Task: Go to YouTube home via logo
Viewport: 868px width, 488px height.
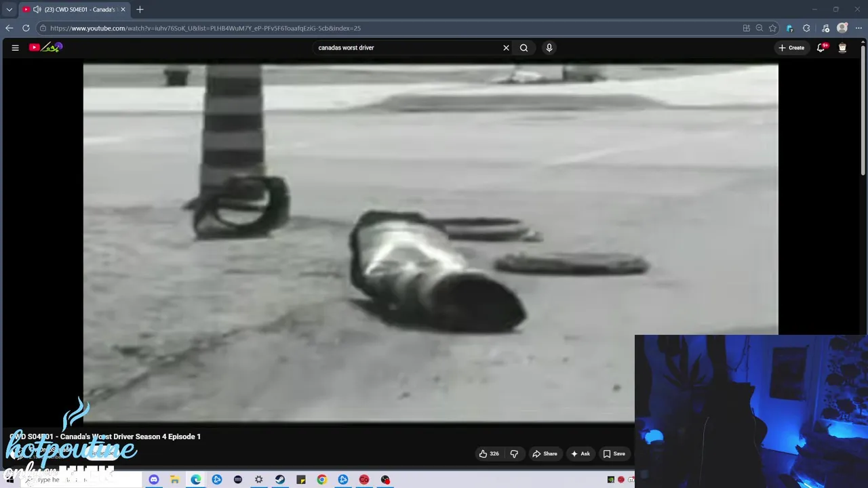Action: (x=45, y=47)
